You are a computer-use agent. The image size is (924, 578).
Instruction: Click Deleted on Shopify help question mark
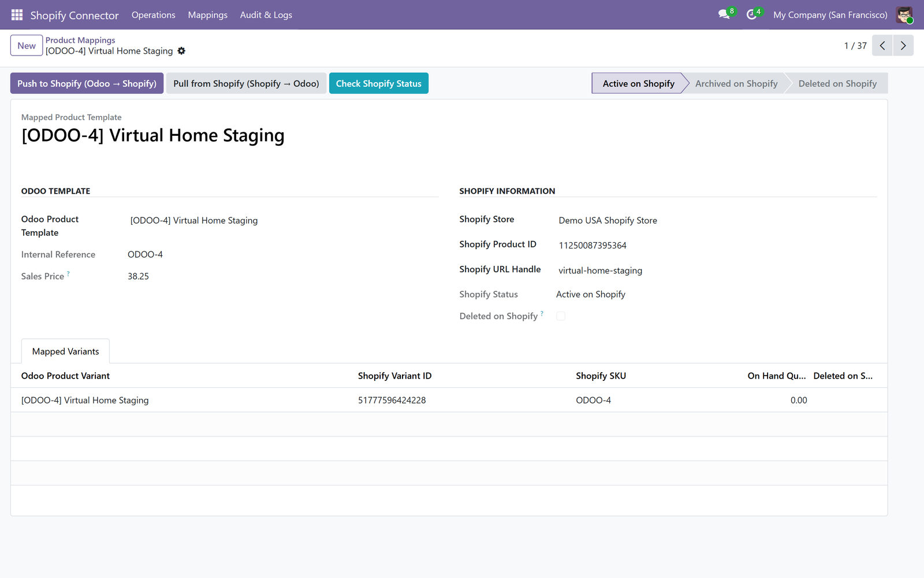[x=542, y=313]
